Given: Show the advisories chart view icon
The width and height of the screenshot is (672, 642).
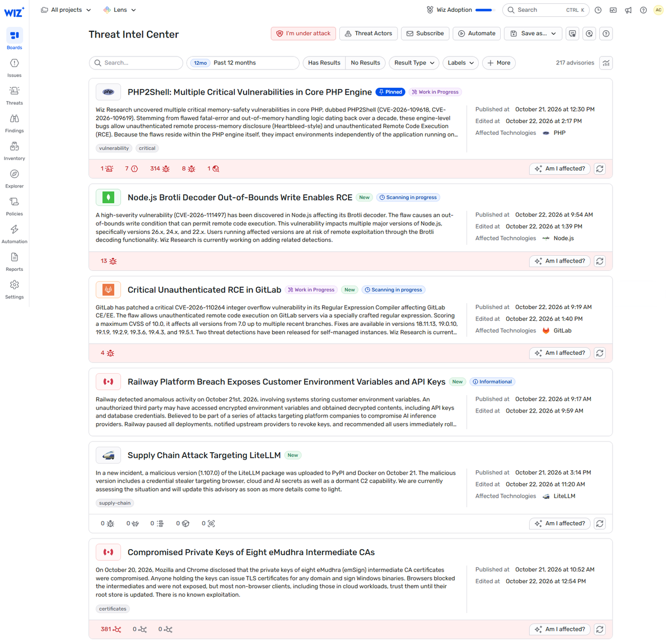Looking at the screenshot, I should pyautogui.click(x=606, y=63).
